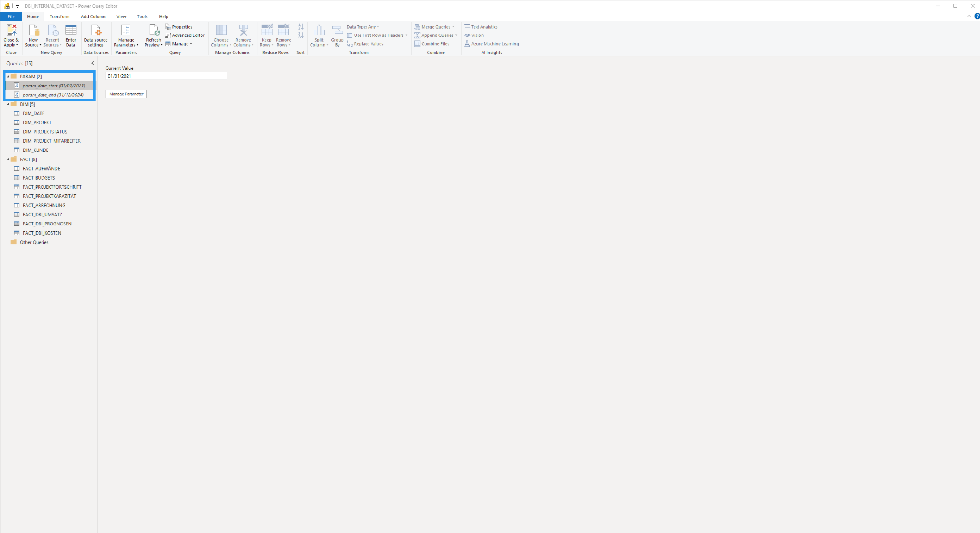Click the Remove Columns icon
Screen dimensions: 980x533
(x=243, y=30)
